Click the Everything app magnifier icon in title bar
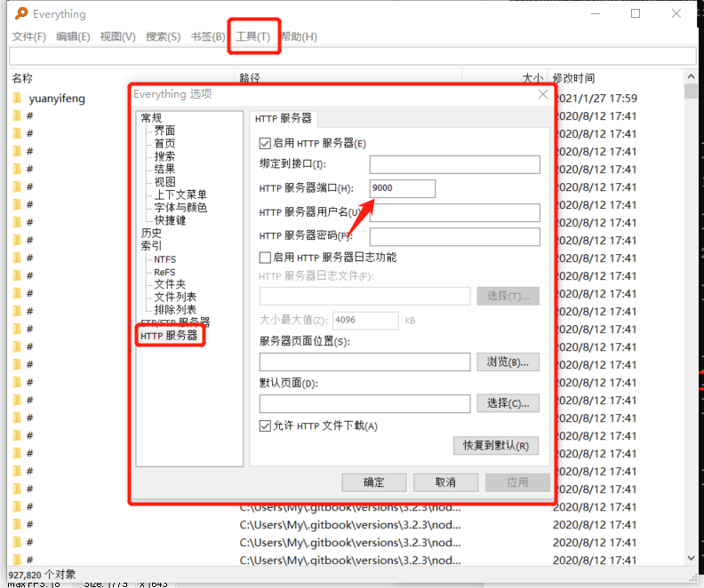 (21, 13)
